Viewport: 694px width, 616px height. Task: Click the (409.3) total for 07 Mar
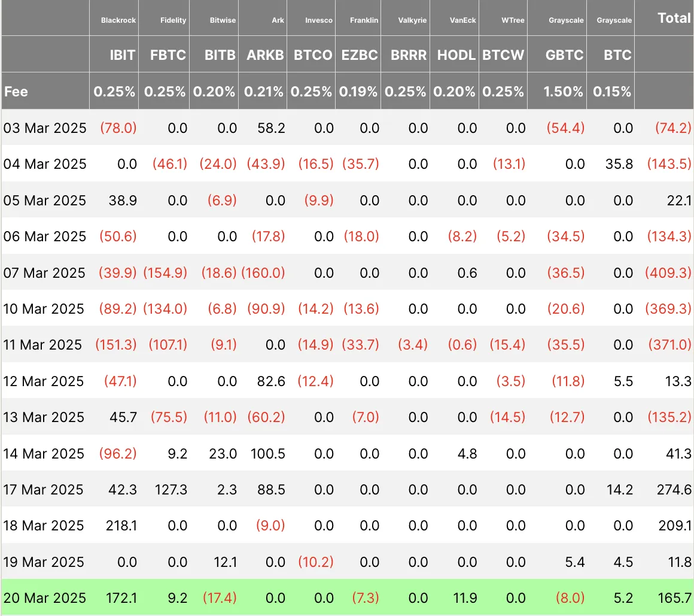click(668, 273)
